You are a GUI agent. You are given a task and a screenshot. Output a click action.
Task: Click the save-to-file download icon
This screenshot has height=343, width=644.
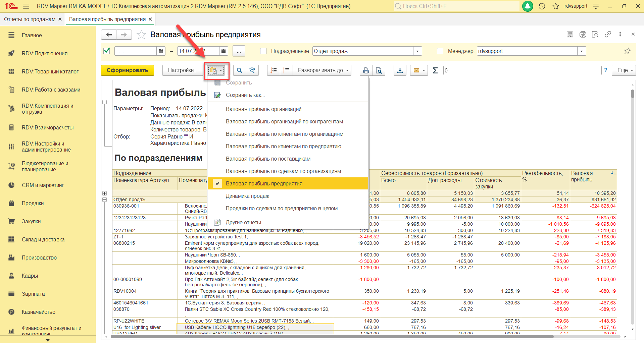(400, 70)
